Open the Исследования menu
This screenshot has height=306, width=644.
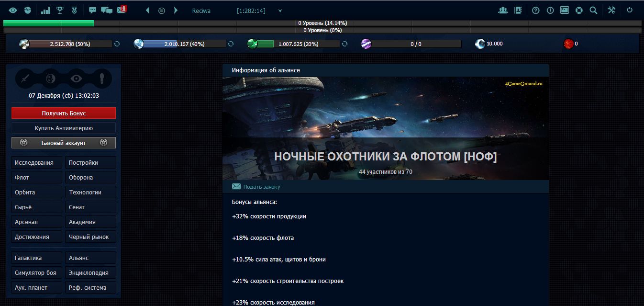point(37,162)
